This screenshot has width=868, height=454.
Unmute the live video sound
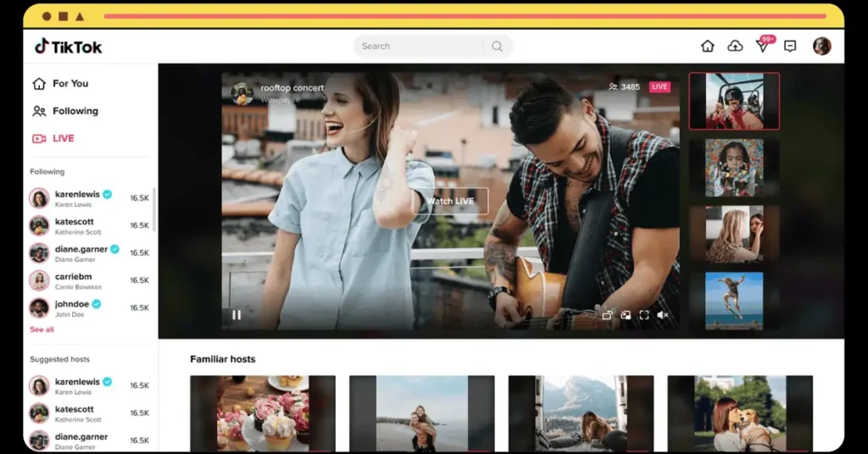[663, 314]
